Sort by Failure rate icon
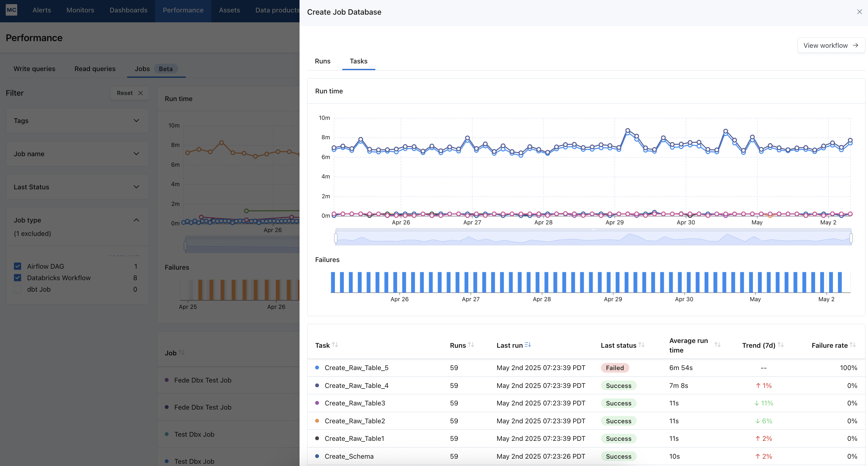The width and height of the screenshot is (868, 466). (x=852, y=345)
